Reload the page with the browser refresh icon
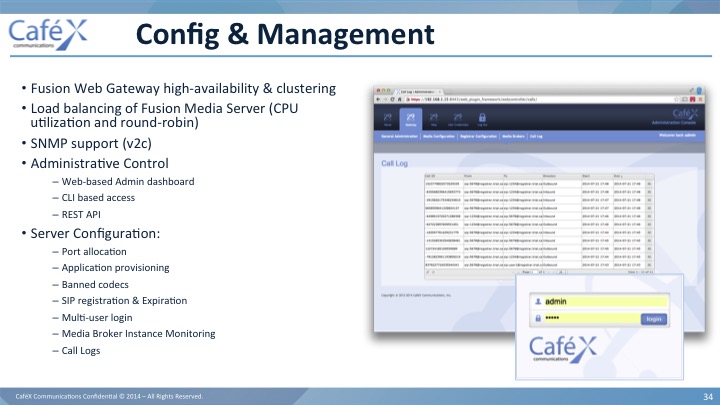Screen dimensions: 720x405 [x=393, y=99]
